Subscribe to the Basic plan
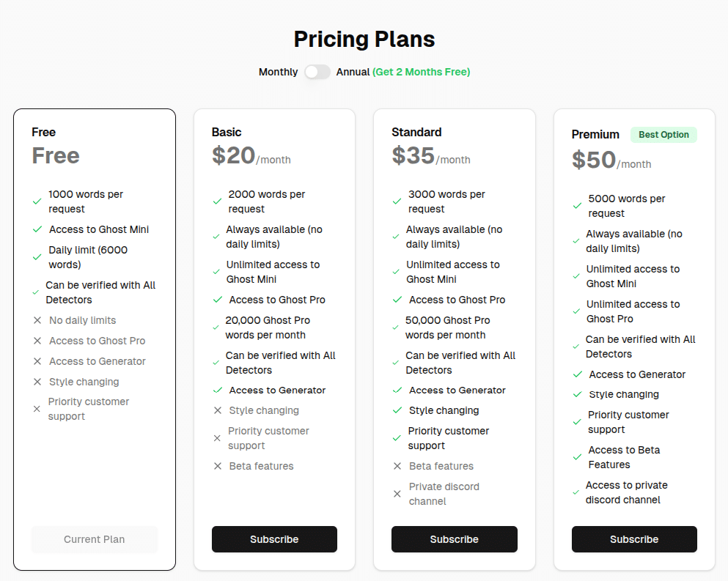The height and width of the screenshot is (581, 728). pyautogui.click(x=274, y=539)
